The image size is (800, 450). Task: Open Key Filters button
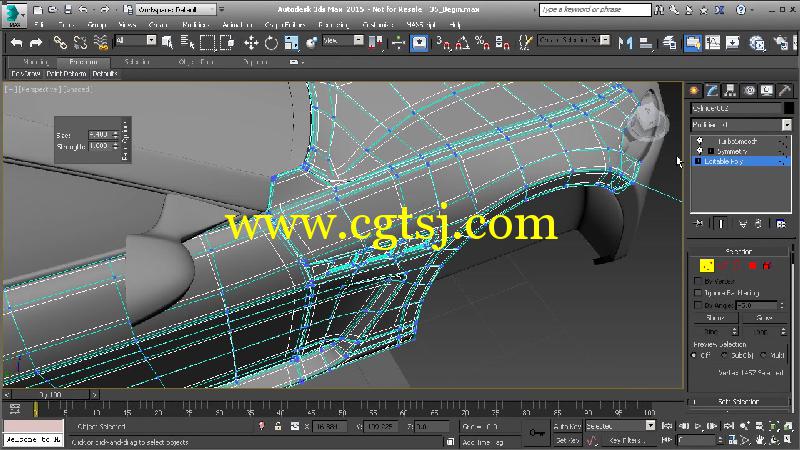628,440
